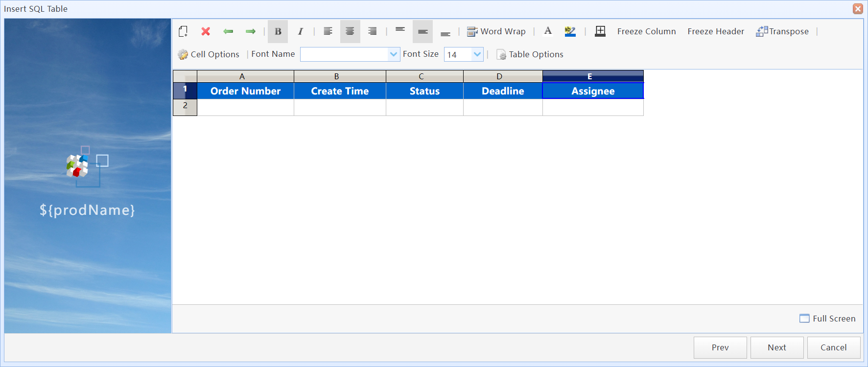Open Table Options
This screenshot has width=868, height=367.
click(530, 54)
